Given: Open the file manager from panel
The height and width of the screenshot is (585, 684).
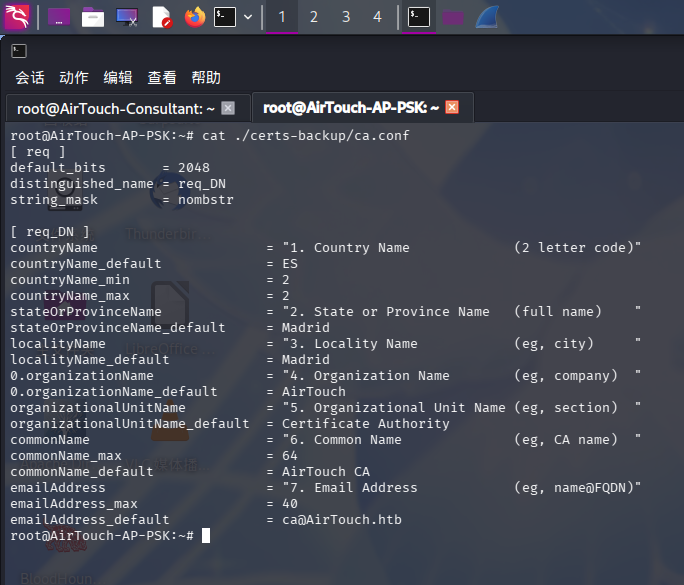Looking at the screenshot, I should (92, 17).
